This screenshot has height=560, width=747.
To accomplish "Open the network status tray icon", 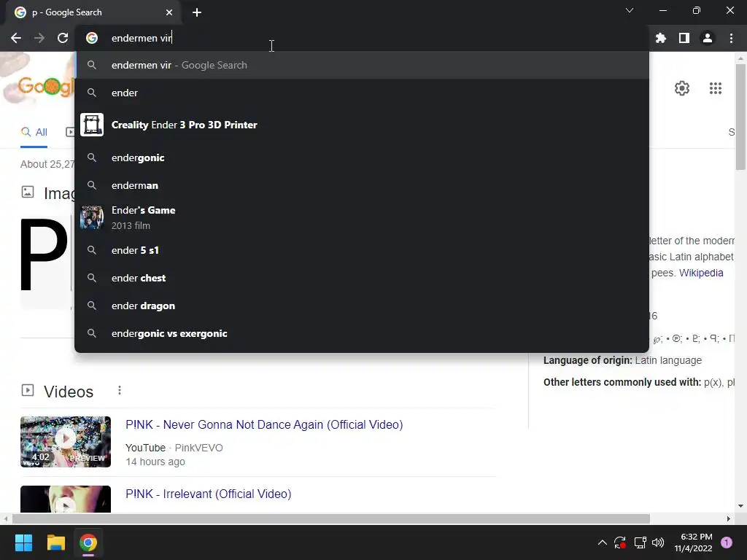I will tap(640, 542).
